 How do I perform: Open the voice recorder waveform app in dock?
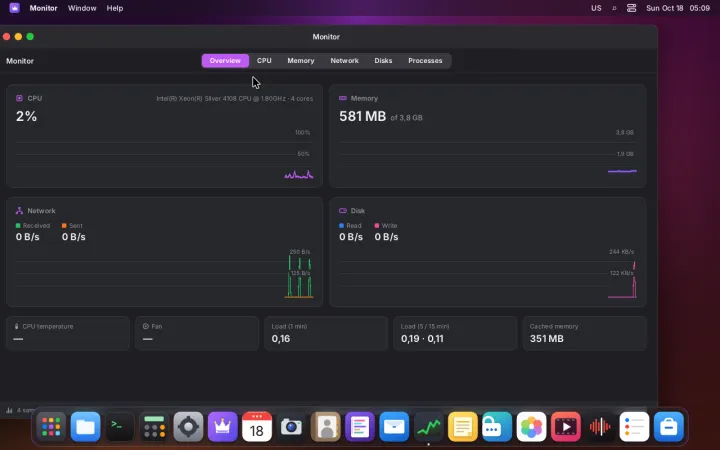click(x=600, y=427)
